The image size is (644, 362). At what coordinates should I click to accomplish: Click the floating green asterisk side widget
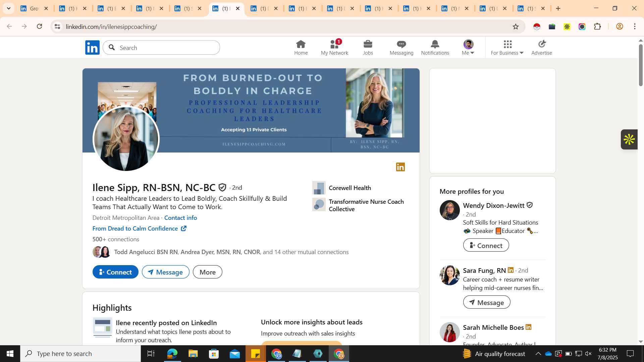pyautogui.click(x=629, y=139)
